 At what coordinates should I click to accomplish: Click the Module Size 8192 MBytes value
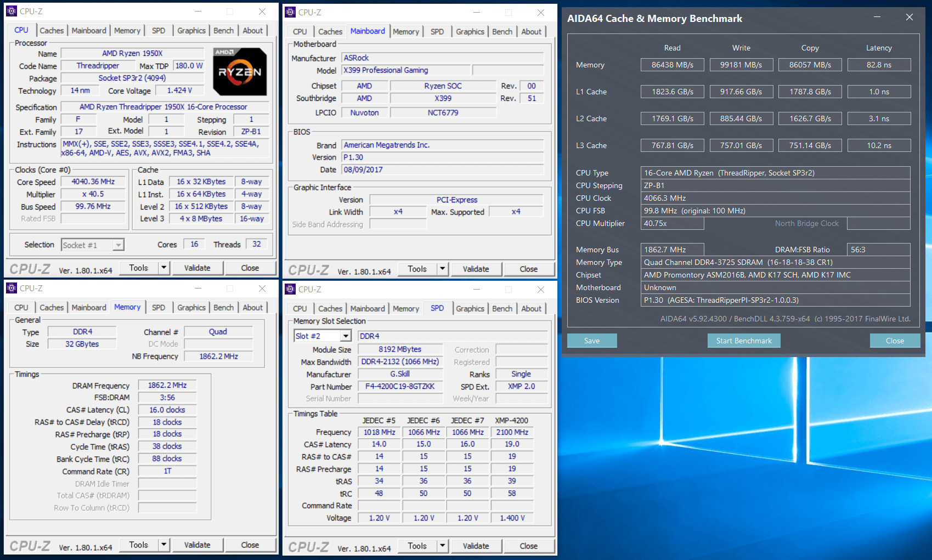(x=400, y=349)
